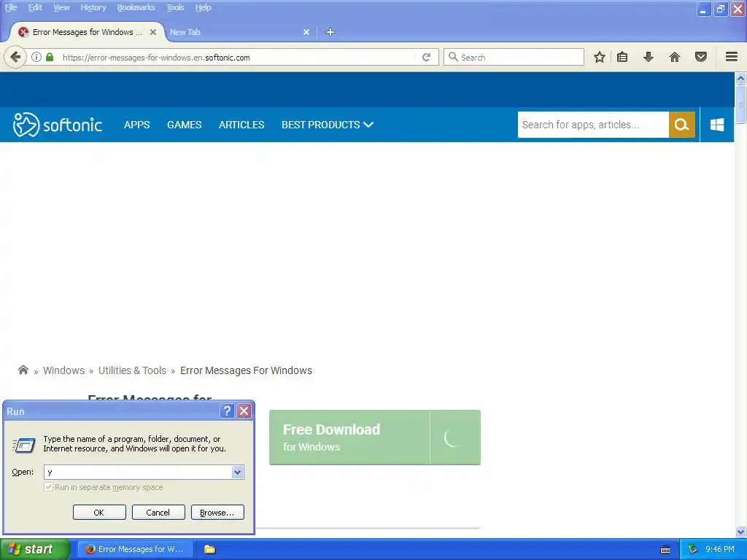
Task: Show bookmarks list icon in toolbar
Action: click(x=622, y=57)
